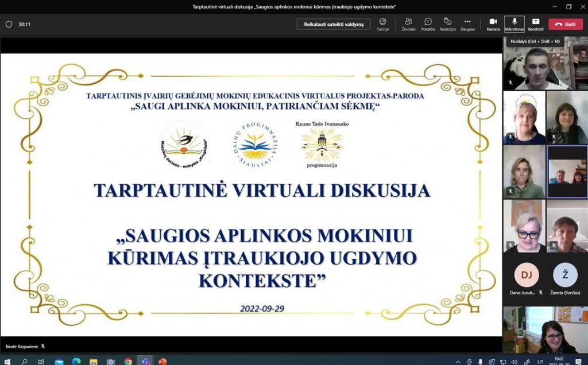
Task: Restore down the Teams meeting window
Action: [x=569, y=7]
